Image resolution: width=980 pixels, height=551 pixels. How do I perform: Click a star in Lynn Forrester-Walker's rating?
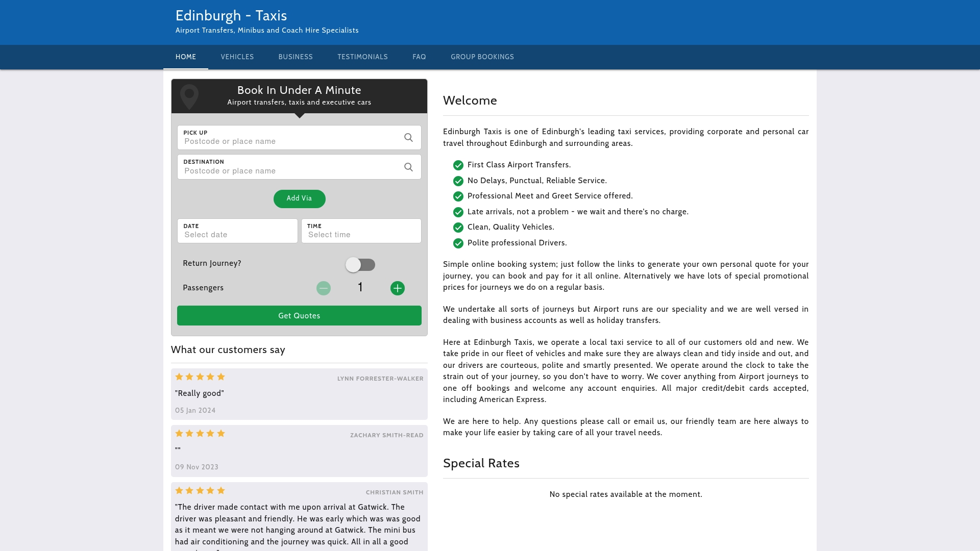click(x=200, y=377)
